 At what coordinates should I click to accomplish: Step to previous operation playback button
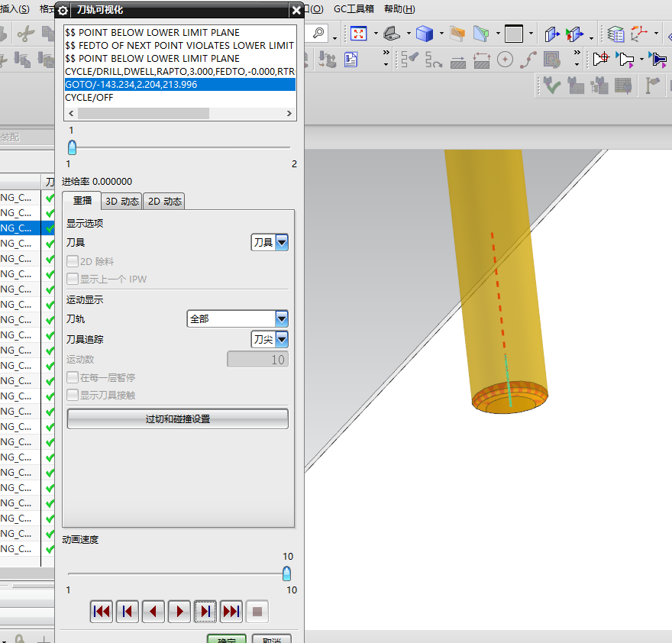128,611
